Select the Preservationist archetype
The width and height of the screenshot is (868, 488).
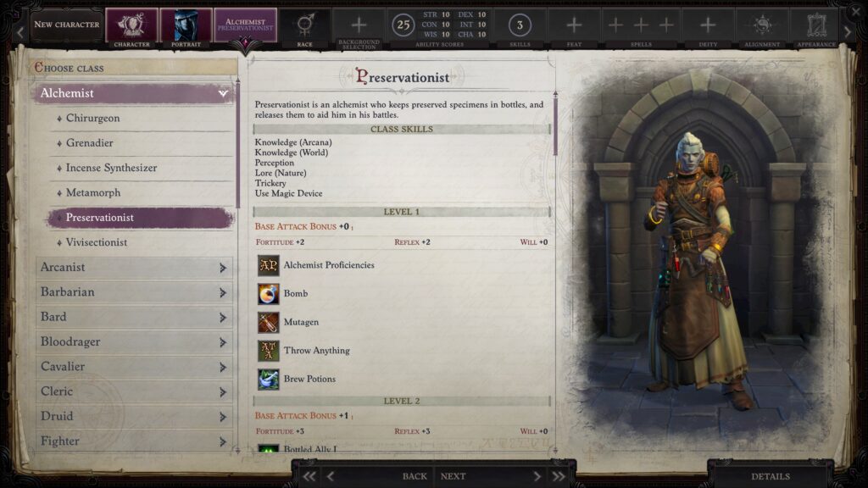pyautogui.click(x=141, y=218)
